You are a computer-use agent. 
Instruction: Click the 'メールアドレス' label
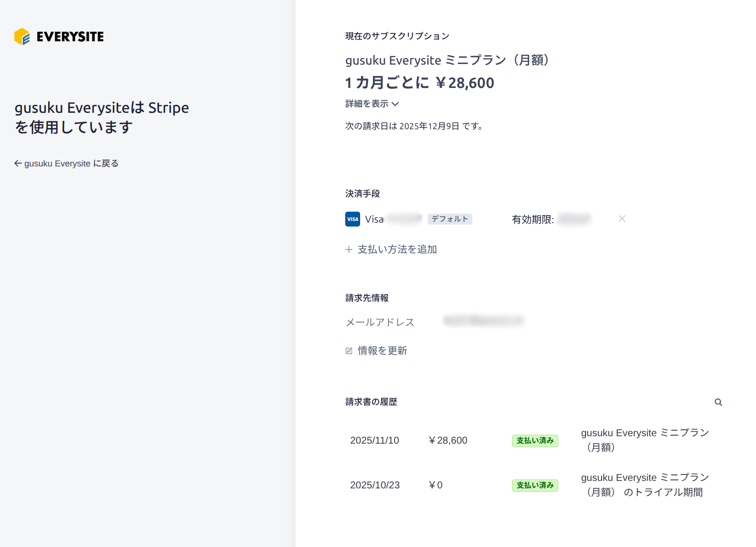coord(380,322)
